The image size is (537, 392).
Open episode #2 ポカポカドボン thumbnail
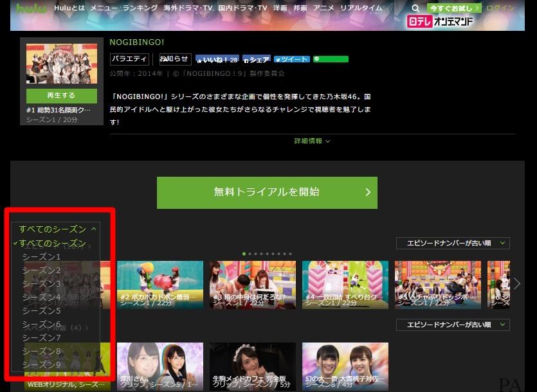pyautogui.click(x=160, y=285)
